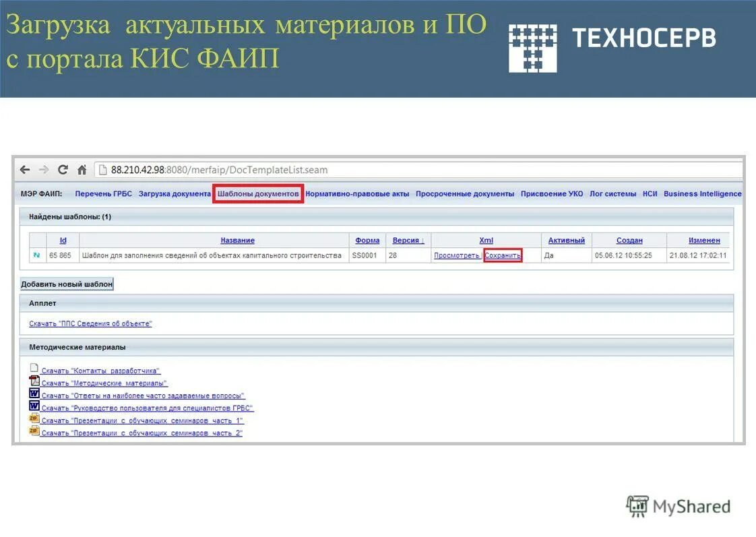This screenshot has height=537, width=756.
Task: Click the document icon beside "Контакты разработчика"
Action: (34, 369)
